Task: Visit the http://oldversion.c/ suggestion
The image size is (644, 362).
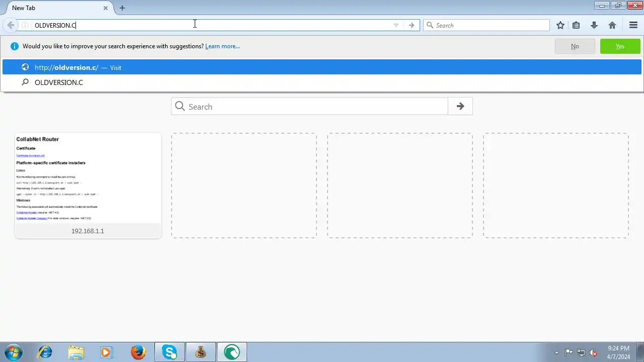Action: coord(322,67)
